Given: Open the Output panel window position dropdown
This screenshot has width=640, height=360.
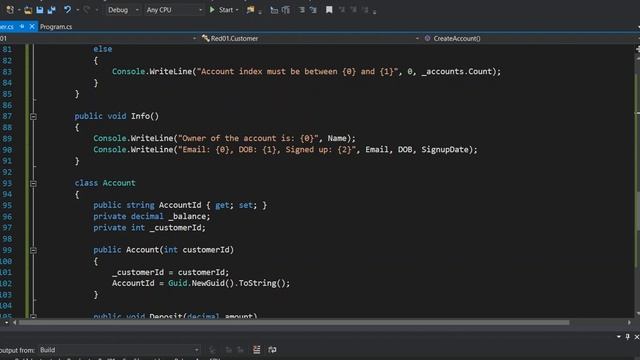Looking at the screenshot, I should [619, 337].
